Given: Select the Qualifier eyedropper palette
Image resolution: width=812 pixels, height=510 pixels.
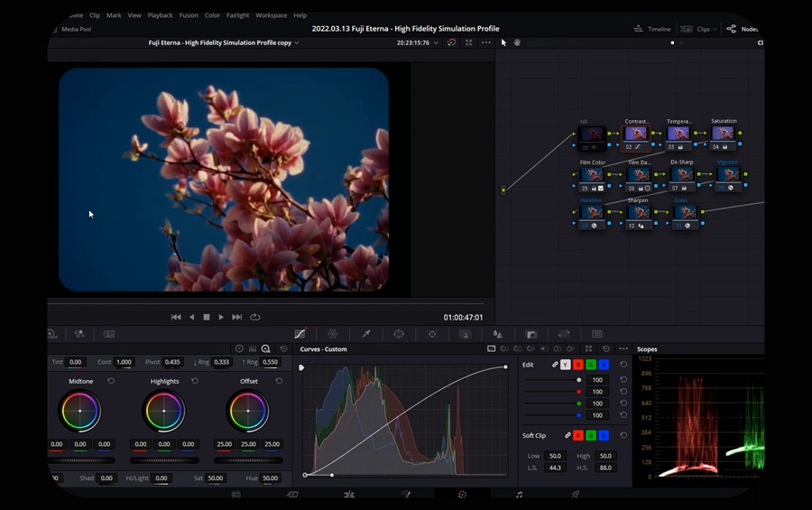Looking at the screenshot, I should 365,334.
